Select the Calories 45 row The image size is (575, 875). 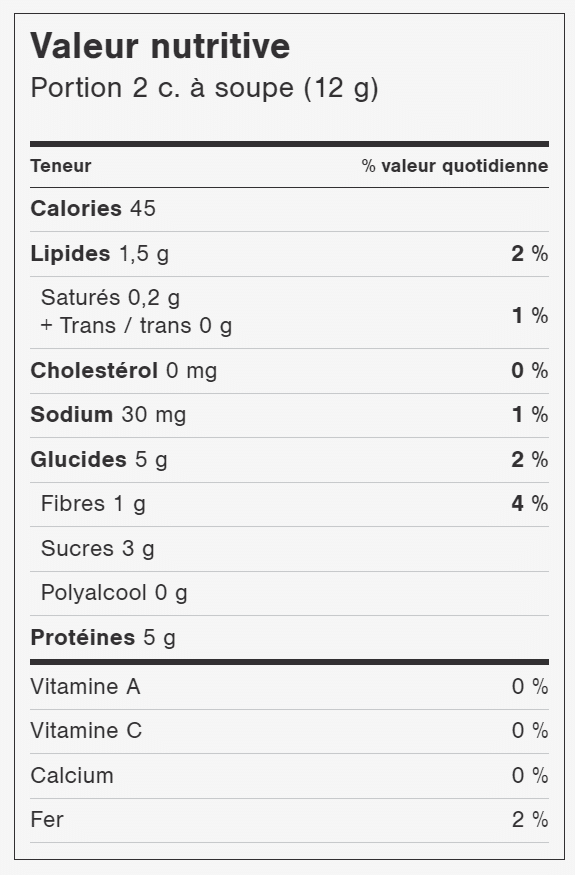tap(289, 209)
